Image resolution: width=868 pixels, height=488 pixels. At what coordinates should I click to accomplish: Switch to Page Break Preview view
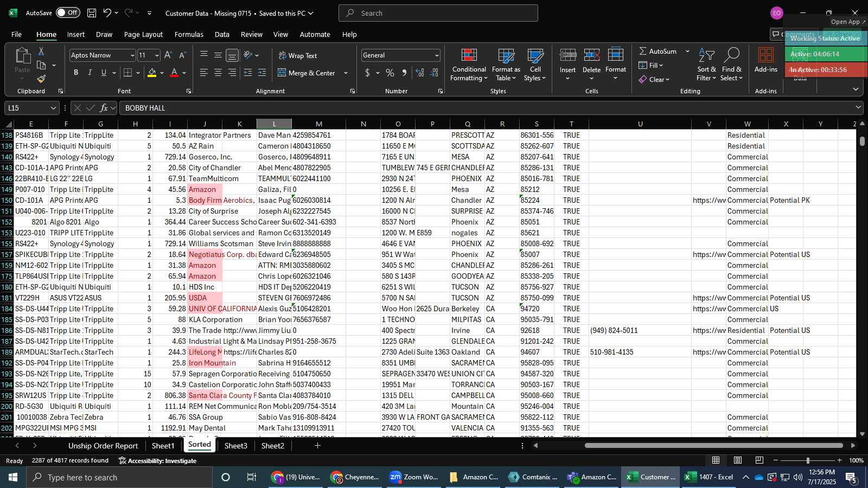(759, 460)
